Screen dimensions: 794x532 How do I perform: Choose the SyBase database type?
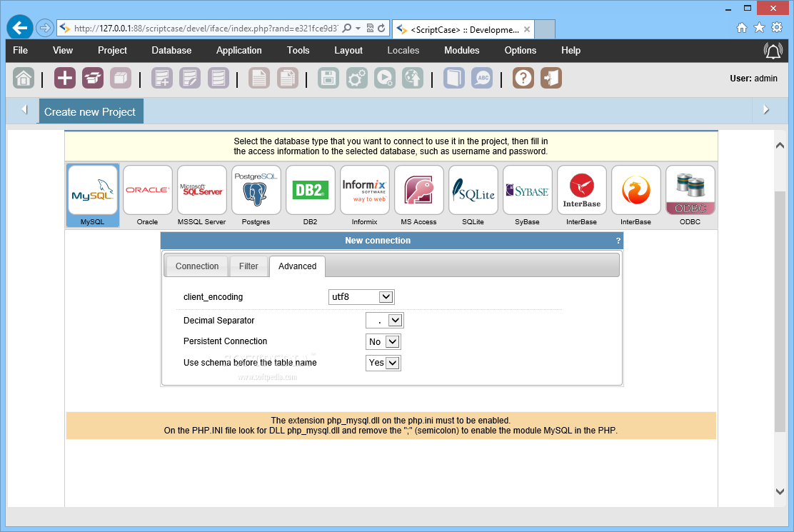527,196
